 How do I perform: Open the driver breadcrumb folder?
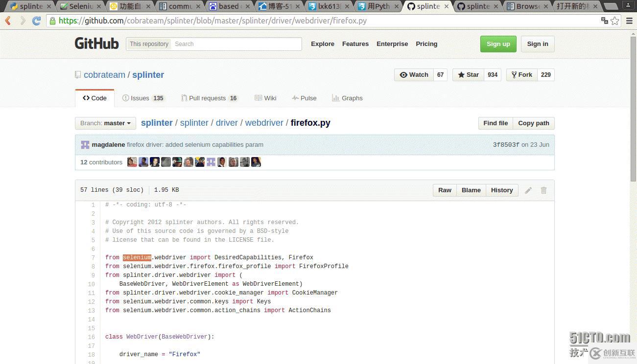pyautogui.click(x=227, y=123)
